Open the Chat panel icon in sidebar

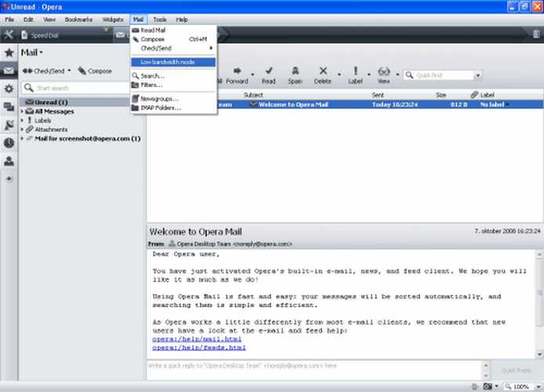tap(9, 107)
